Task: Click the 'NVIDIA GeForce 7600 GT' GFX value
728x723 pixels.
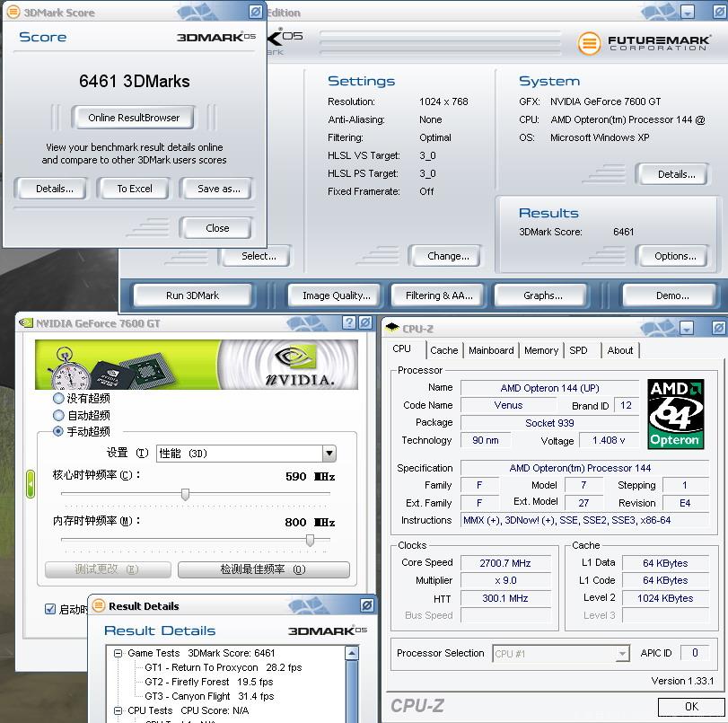Action: point(605,101)
